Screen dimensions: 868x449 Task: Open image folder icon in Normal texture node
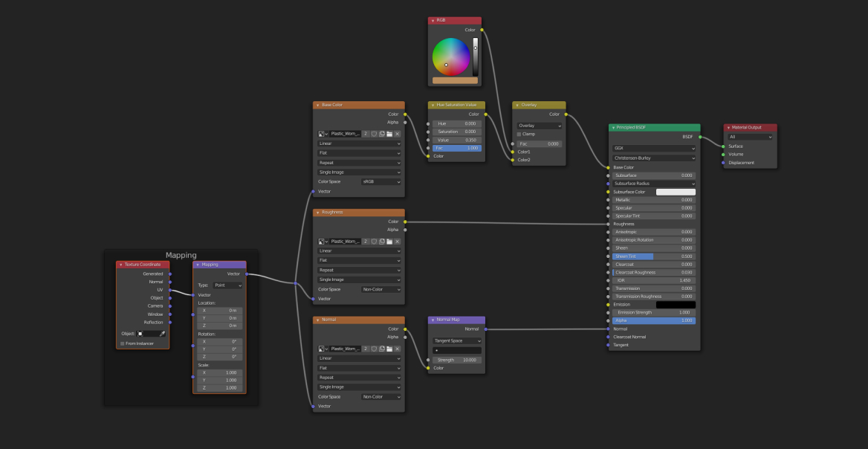point(389,349)
